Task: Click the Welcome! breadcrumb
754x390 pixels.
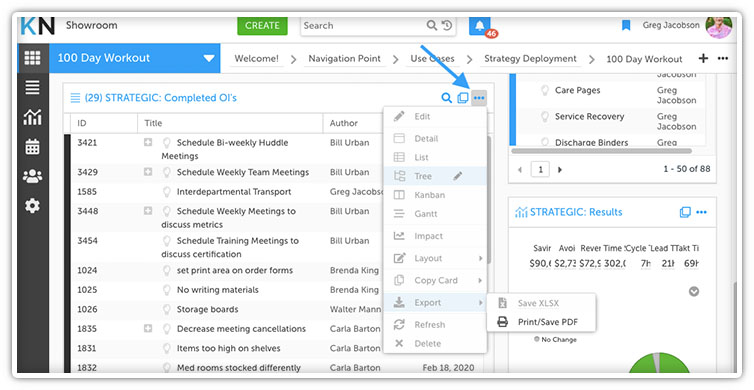Action: (x=256, y=59)
